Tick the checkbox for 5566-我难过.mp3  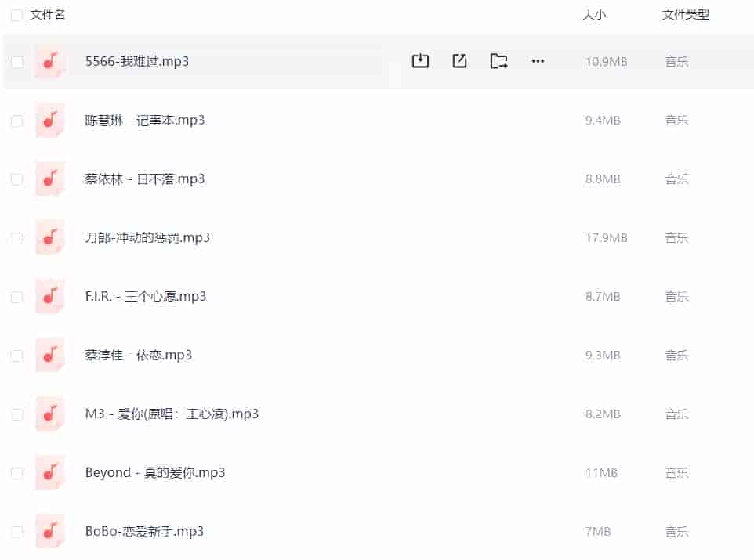pyautogui.click(x=16, y=62)
